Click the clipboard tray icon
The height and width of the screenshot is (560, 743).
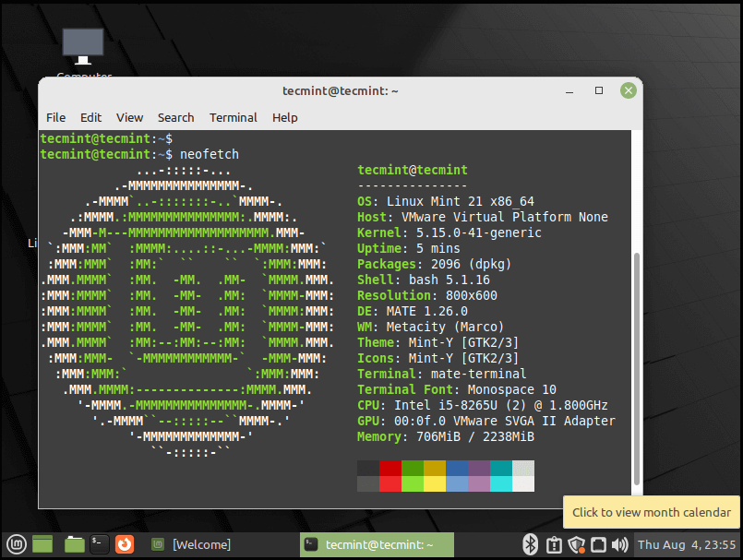[554, 544]
